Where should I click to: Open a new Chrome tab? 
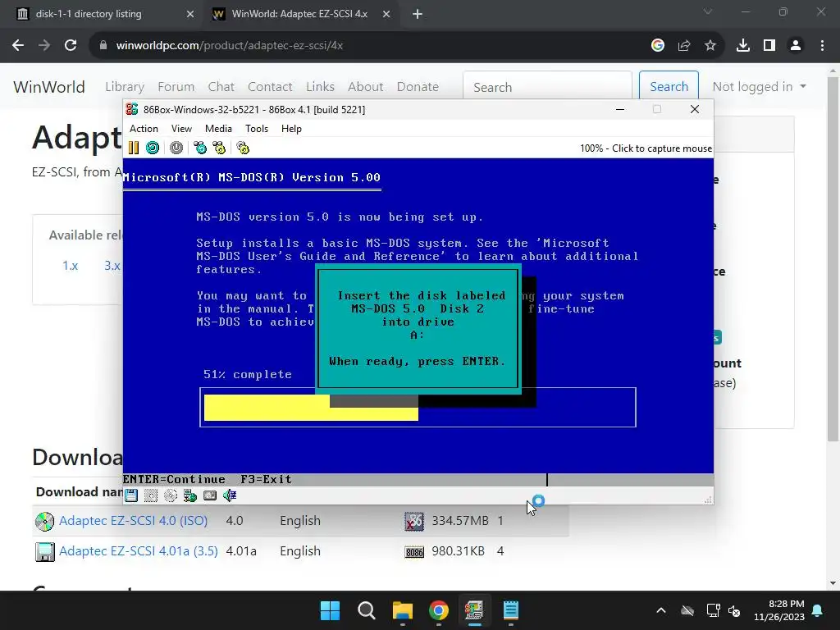(418, 14)
